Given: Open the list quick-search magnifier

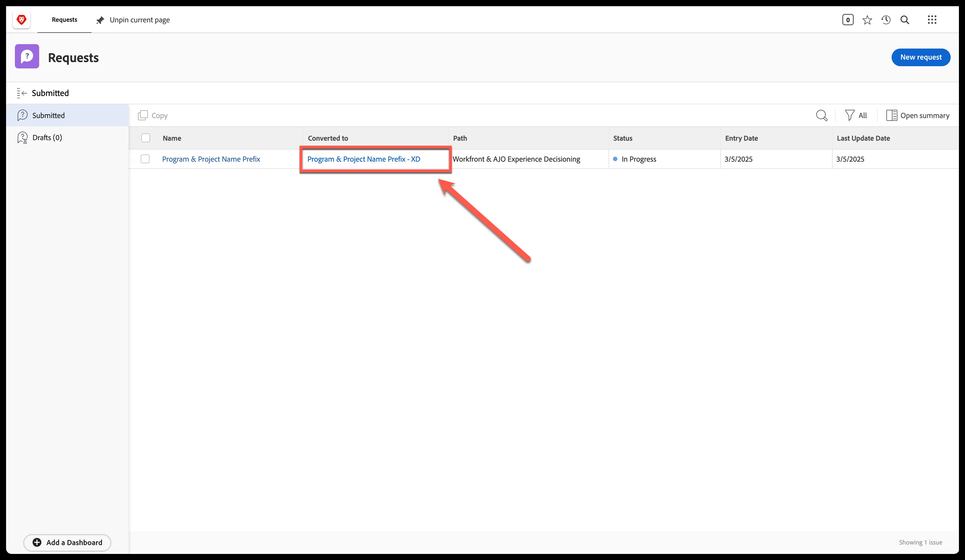Looking at the screenshot, I should coord(821,115).
